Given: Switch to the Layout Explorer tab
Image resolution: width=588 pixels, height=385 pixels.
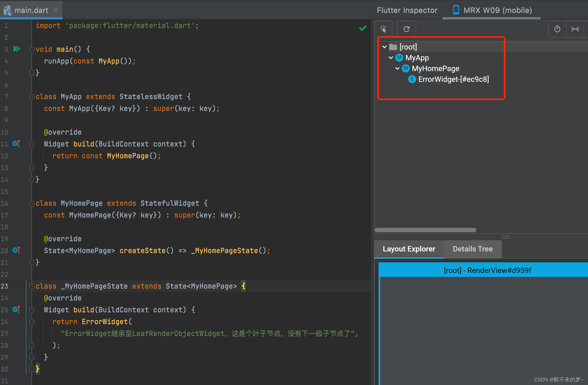Looking at the screenshot, I should (x=409, y=249).
